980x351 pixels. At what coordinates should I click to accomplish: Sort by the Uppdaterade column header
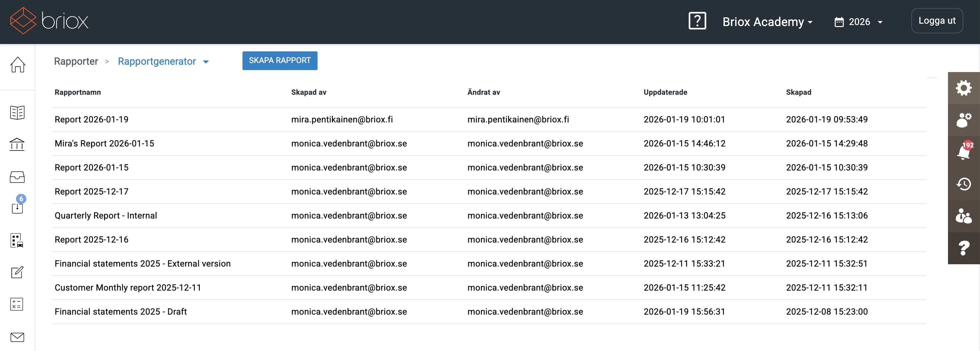click(665, 92)
